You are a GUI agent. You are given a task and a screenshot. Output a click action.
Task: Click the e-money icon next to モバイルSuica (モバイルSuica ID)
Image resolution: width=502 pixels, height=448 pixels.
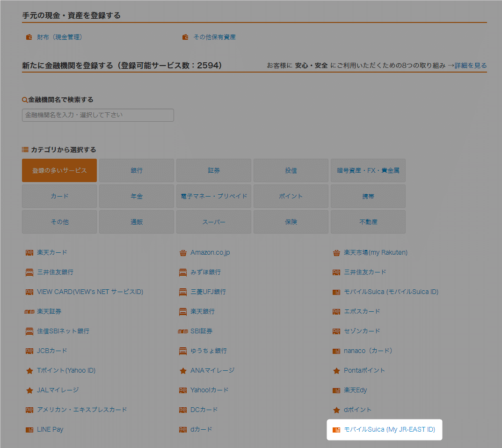point(336,292)
